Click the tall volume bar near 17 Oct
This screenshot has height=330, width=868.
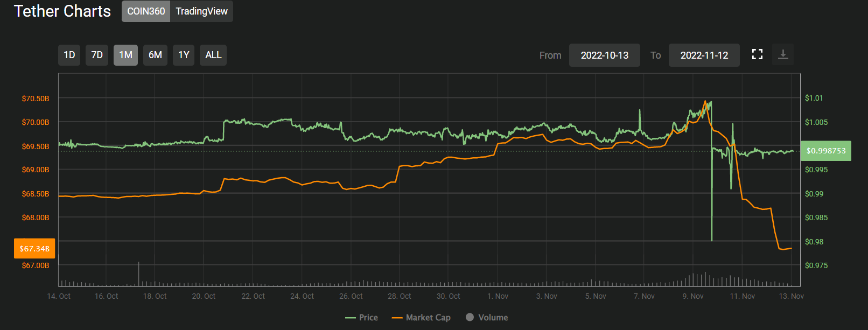point(139,273)
